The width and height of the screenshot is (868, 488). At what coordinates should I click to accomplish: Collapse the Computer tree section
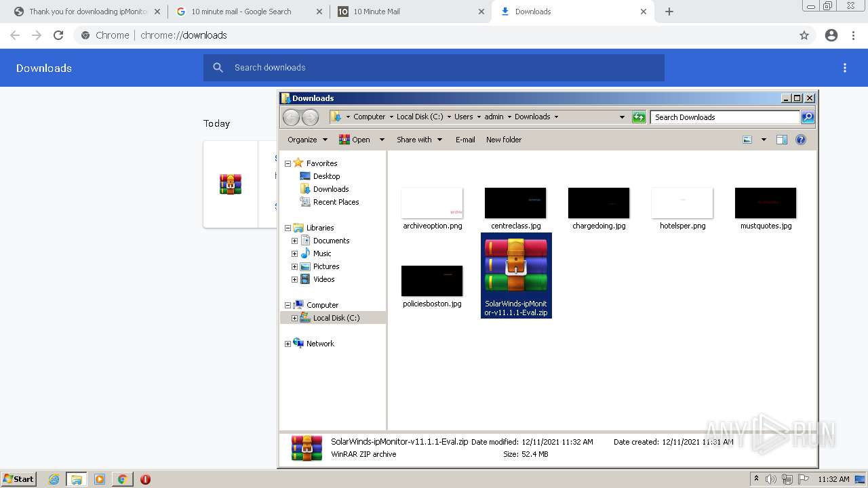click(288, 305)
